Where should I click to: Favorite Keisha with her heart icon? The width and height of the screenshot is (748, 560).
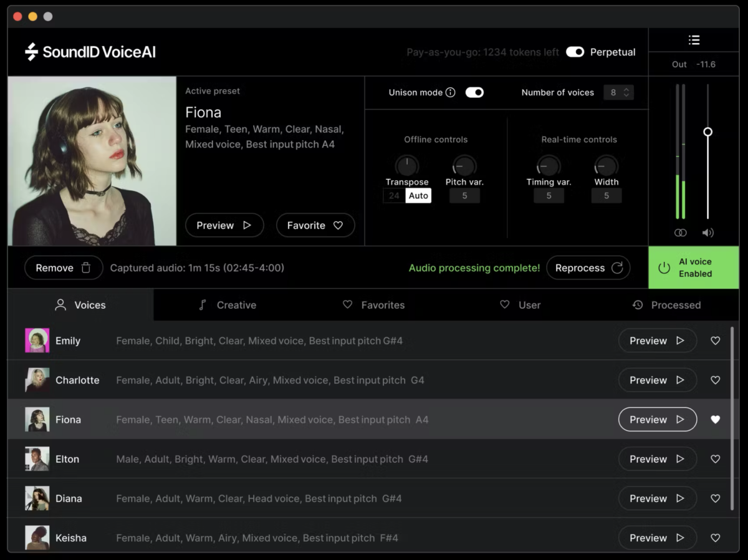point(716,538)
